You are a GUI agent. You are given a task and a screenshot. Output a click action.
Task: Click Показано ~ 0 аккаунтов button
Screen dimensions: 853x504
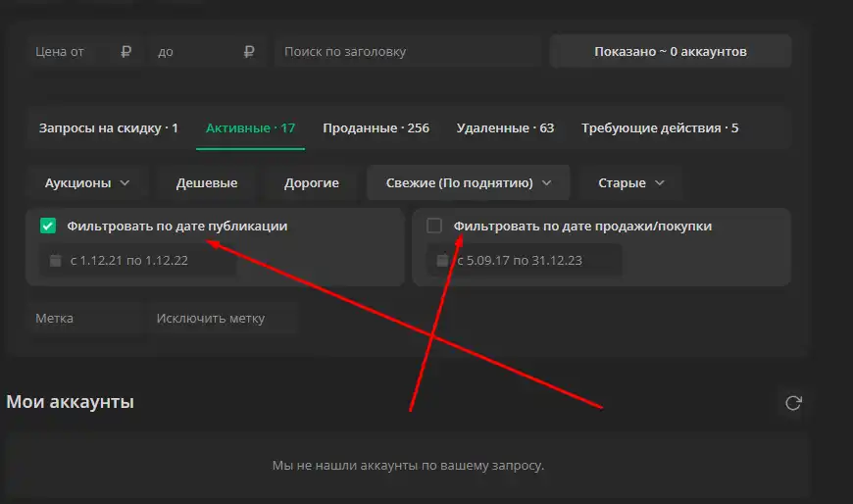tap(671, 51)
